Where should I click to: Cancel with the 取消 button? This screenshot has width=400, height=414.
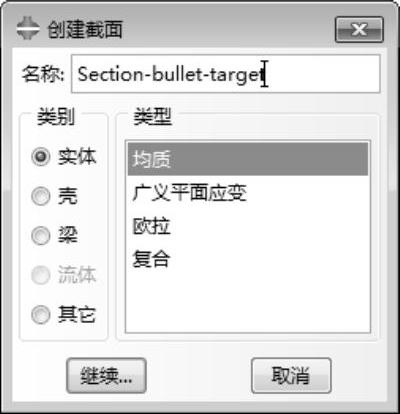pyautogui.click(x=291, y=376)
